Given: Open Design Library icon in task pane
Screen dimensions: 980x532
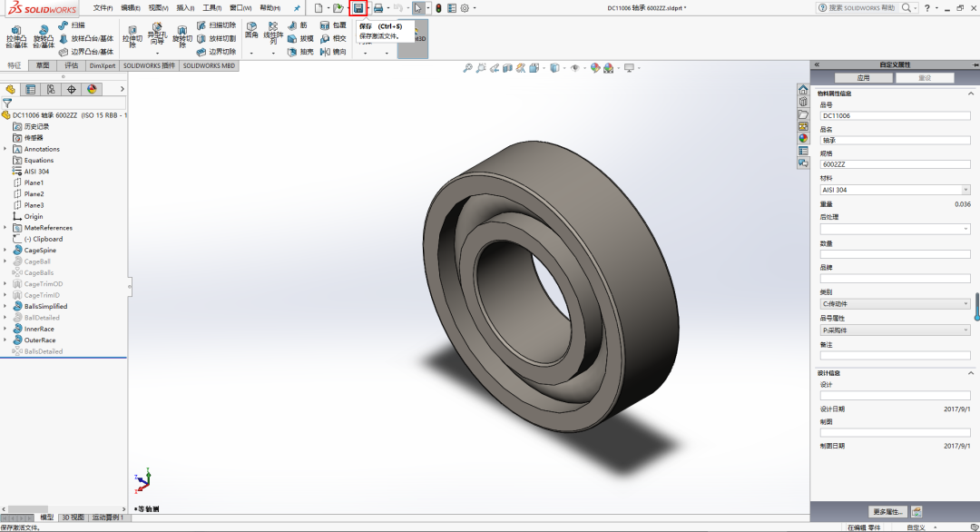Looking at the screenshot, I should [803, 102].
